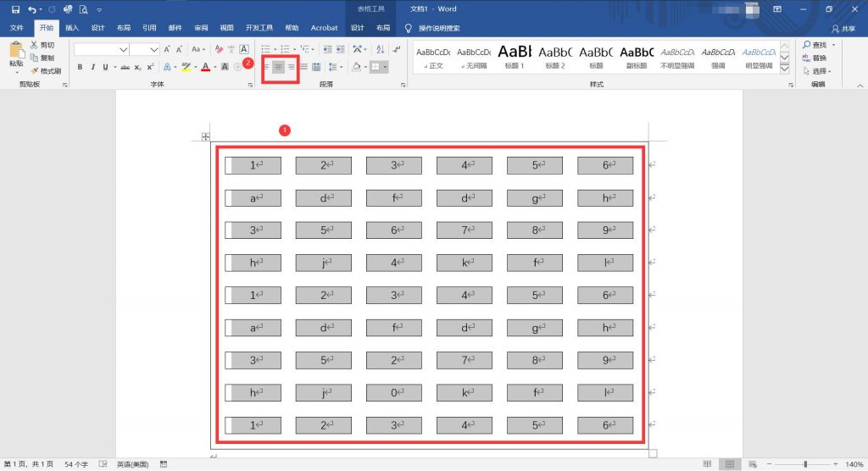Apply the 标题 1 heading style
Screen dimensions: 868x471
(x=515, y=57)
